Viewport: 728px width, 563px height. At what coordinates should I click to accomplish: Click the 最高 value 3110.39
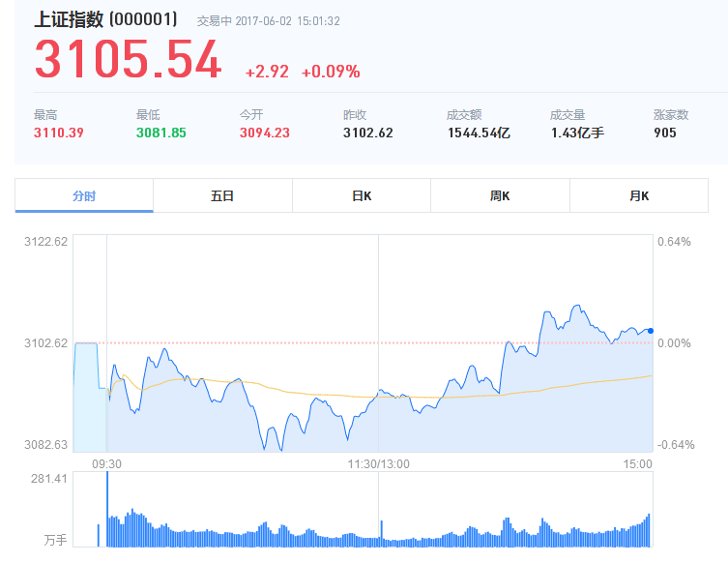click(59, 133)
